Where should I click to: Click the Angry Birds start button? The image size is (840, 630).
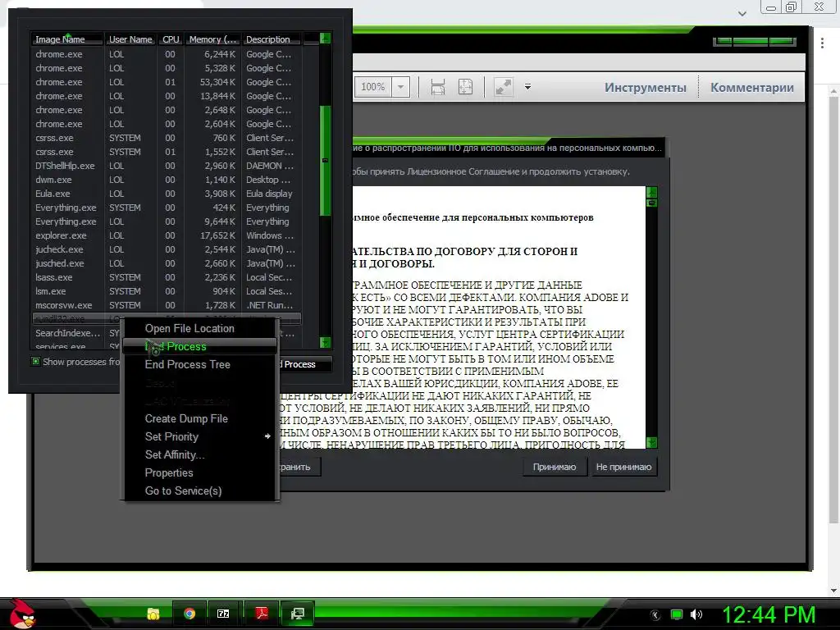click(x=21, y=614)
